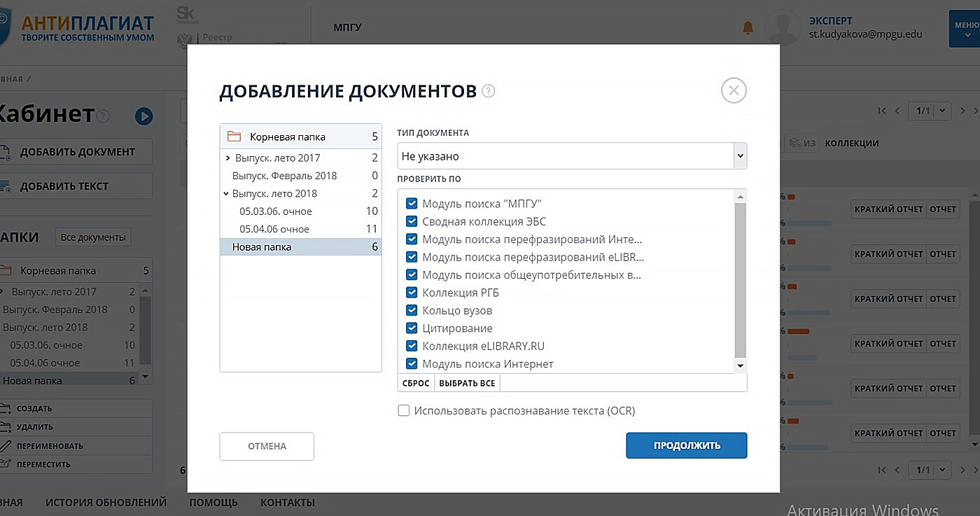Image resolution: width=980 pixels, height=516 pixels.
Task: Uncheck Сводная коллекция ЭБС
Action: (412, 221)
